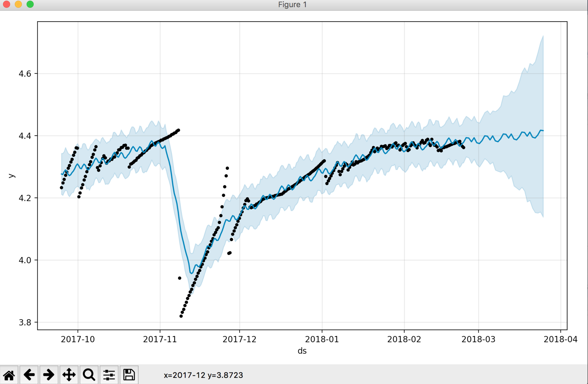588x384 pixels.
Task: Click the y-axis tick label 4.6
Action: [x=25, y=74]
